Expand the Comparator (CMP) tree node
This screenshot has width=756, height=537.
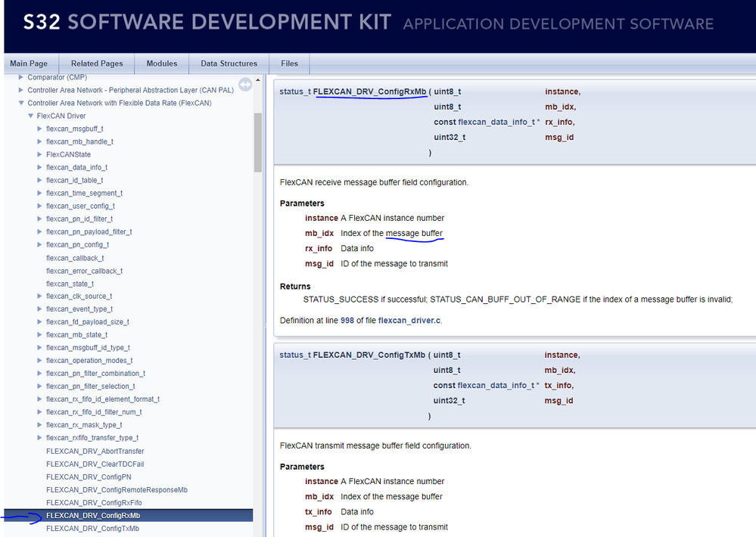point(20,77)
